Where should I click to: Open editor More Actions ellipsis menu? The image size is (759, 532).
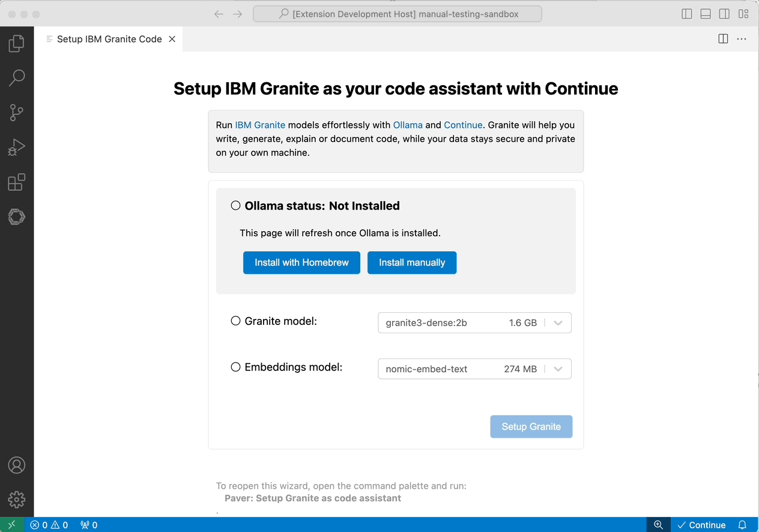coord(742,39)
